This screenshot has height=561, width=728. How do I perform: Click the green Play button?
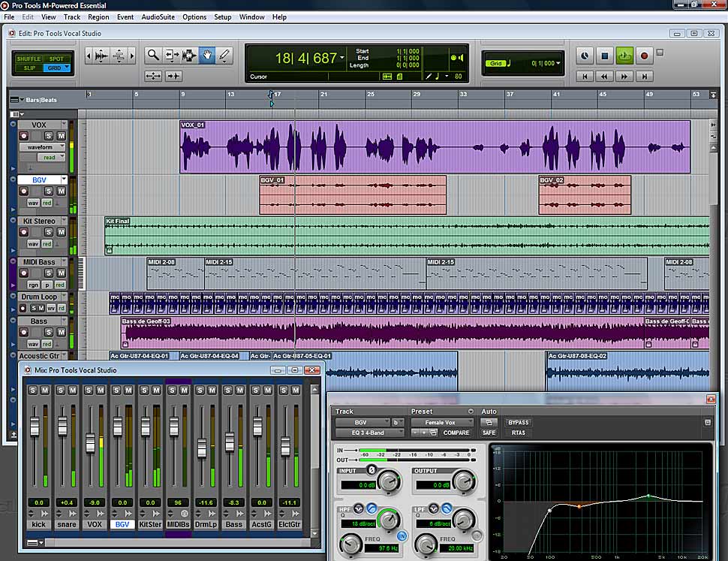pos(624,56)
